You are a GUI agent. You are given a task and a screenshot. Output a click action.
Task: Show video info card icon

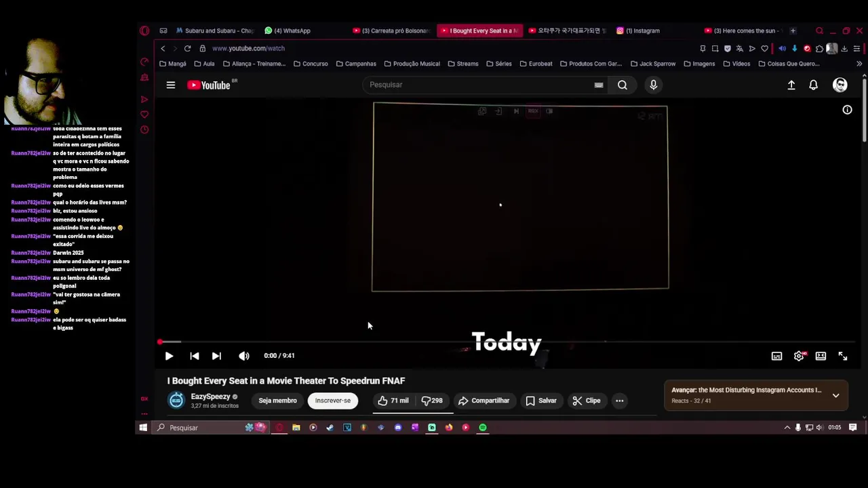(847, 110)
